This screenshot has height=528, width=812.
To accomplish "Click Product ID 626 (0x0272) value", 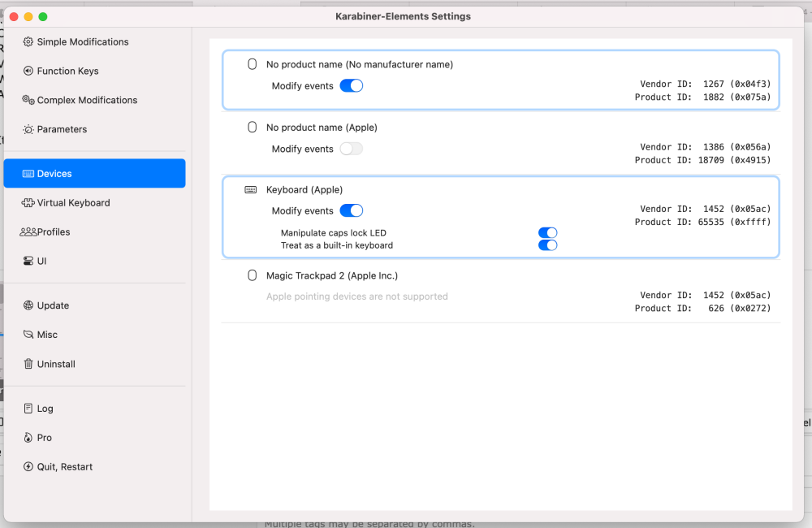I will [740, 309].
